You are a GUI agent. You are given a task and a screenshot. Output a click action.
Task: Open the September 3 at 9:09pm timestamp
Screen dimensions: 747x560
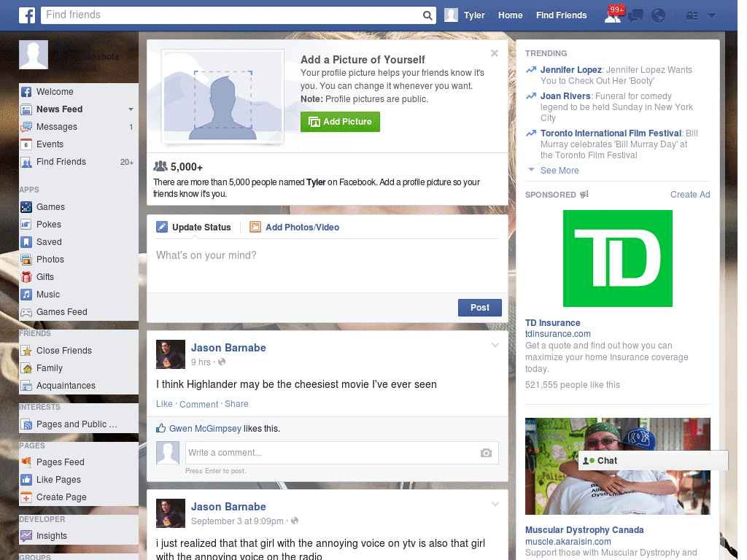pyautogui.click(x=237, y=521)
